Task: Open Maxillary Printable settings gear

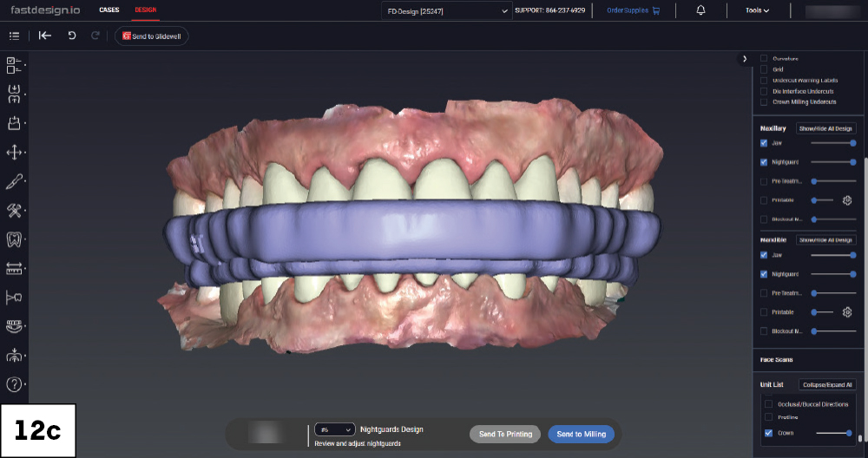Action: point(847,200)
